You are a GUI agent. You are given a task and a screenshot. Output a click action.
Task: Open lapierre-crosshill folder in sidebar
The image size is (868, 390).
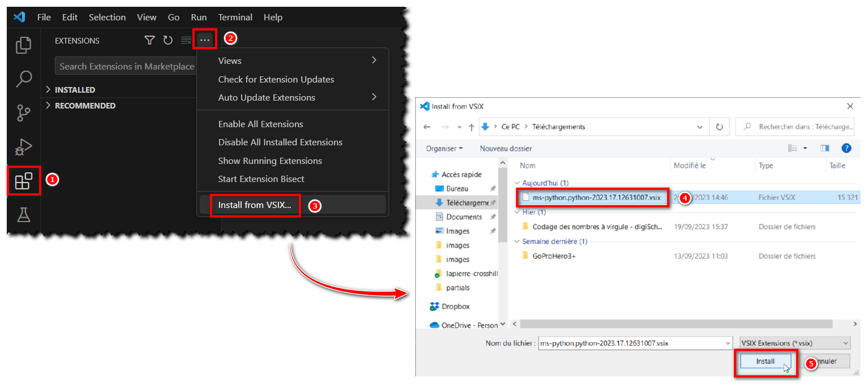coord(466,274)
